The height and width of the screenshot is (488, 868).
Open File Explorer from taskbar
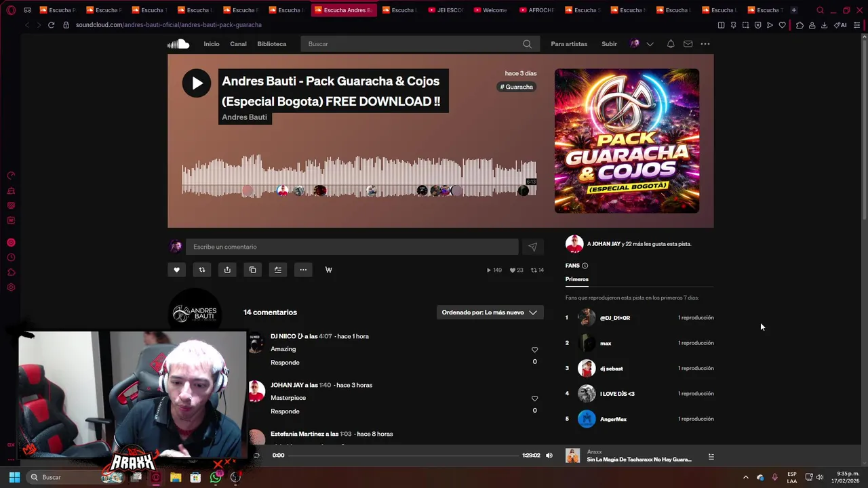(x=176, y=477)
